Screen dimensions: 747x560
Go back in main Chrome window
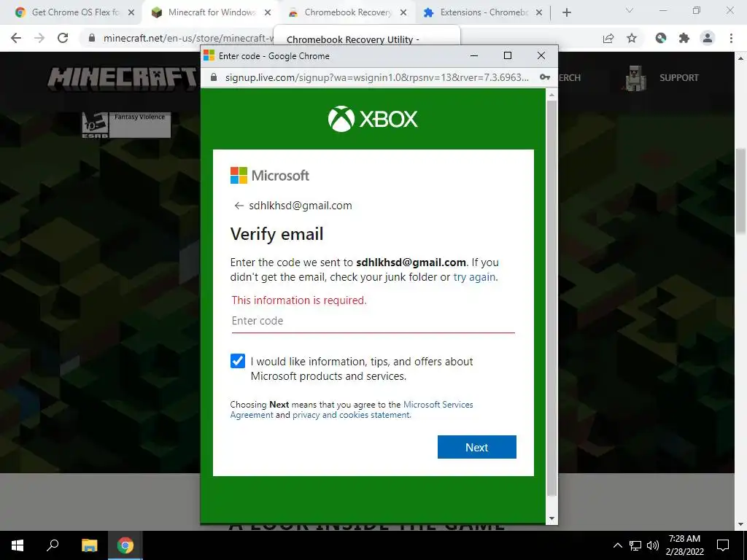[x=16, y=38]
